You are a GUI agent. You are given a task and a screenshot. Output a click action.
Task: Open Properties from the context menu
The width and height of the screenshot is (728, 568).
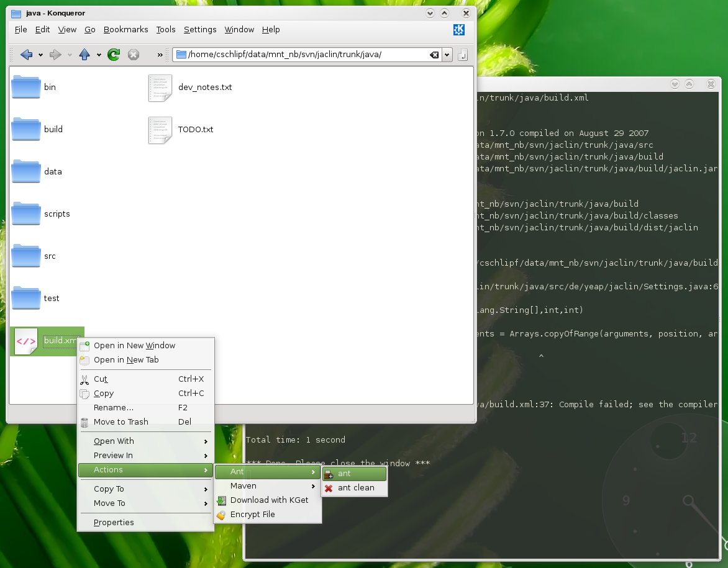pyautogui.click(x=145, y=523)
